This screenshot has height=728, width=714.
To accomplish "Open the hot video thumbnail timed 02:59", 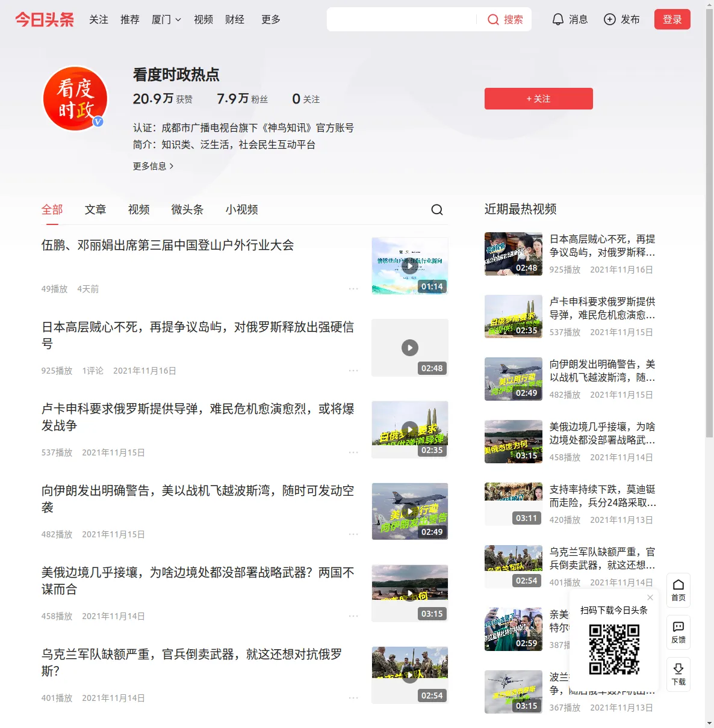I will (x=514, y=629).
